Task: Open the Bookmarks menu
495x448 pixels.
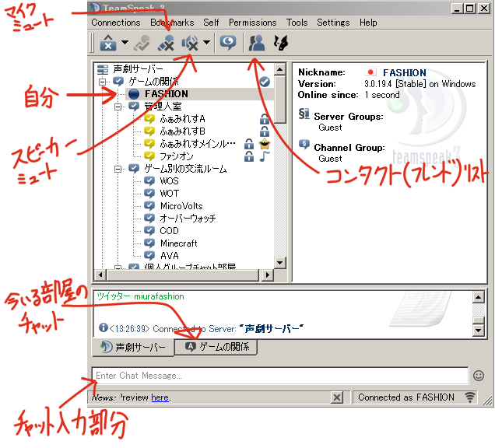Action: click(x=172, y=23)
